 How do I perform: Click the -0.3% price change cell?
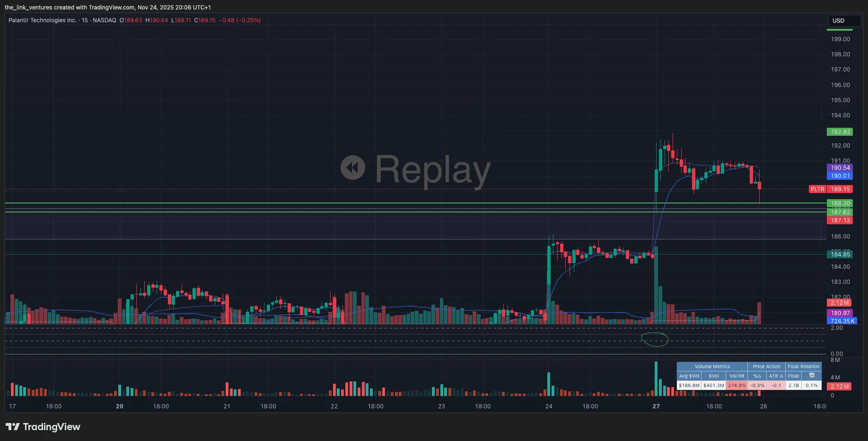pos(757,386)
